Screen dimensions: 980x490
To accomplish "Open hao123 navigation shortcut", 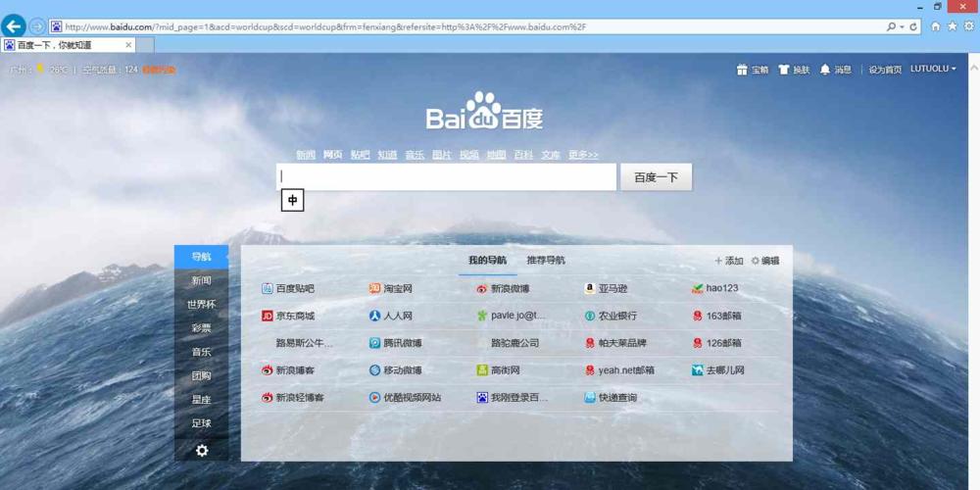I will tap(715, 288).
